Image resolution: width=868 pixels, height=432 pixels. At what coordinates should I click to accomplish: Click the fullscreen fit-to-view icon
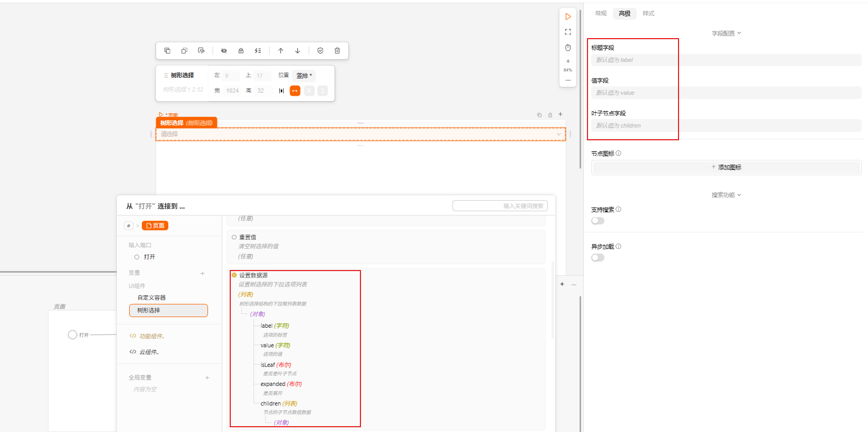tap(568, 32)
